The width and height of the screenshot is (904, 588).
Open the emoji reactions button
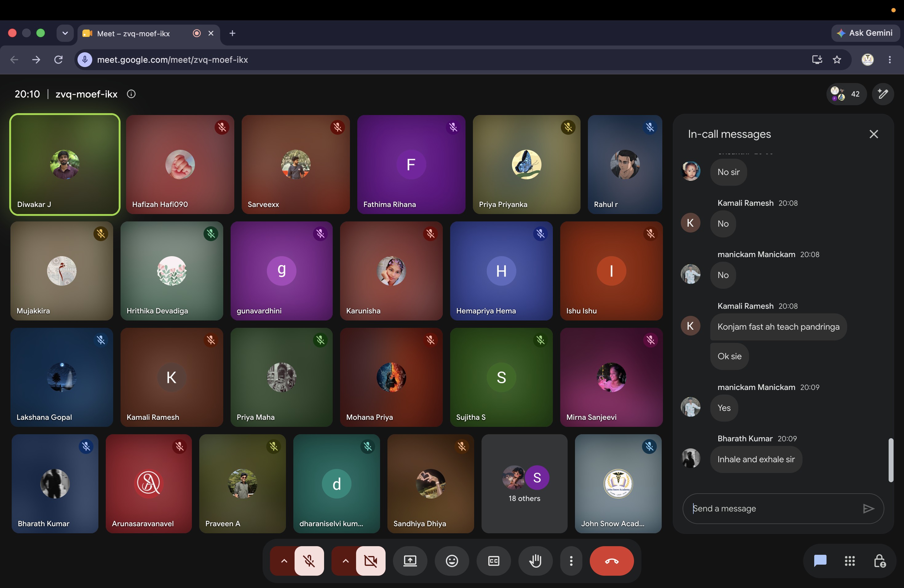click(452, 561)
